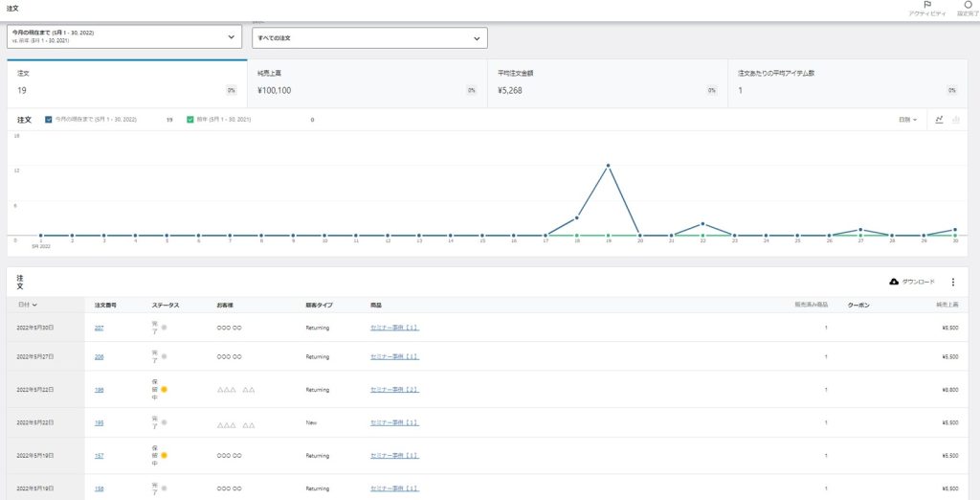Open the 日別 interval dropdown

click(907, 120)
